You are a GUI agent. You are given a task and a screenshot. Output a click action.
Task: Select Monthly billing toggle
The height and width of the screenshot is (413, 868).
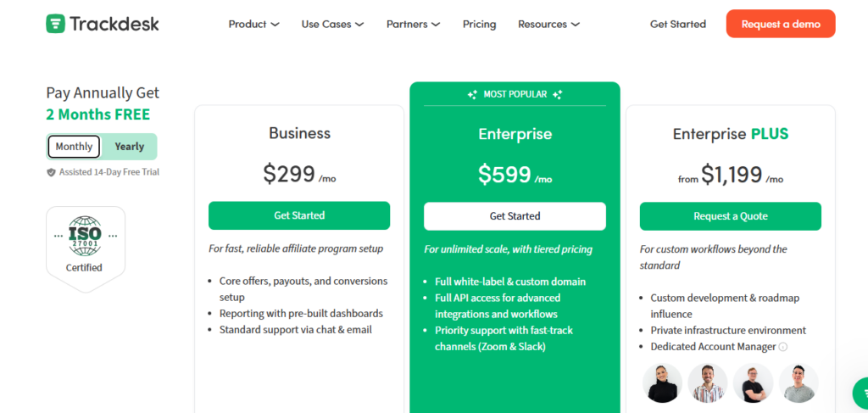coord(75,147)
